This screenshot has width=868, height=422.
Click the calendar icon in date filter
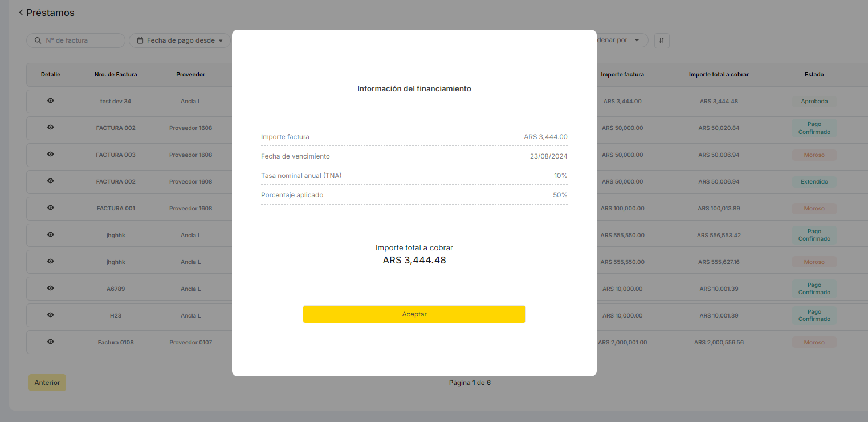pyautogui.click(x=140, y=40)
